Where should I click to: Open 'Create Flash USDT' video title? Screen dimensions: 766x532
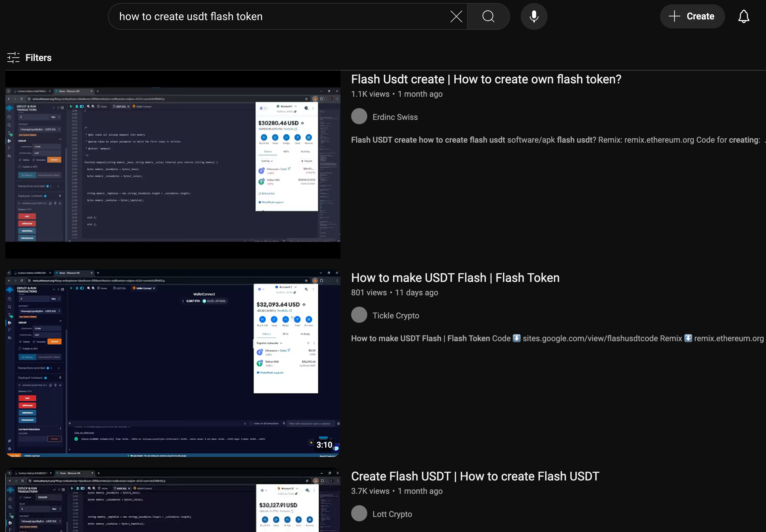coord(475,476)
